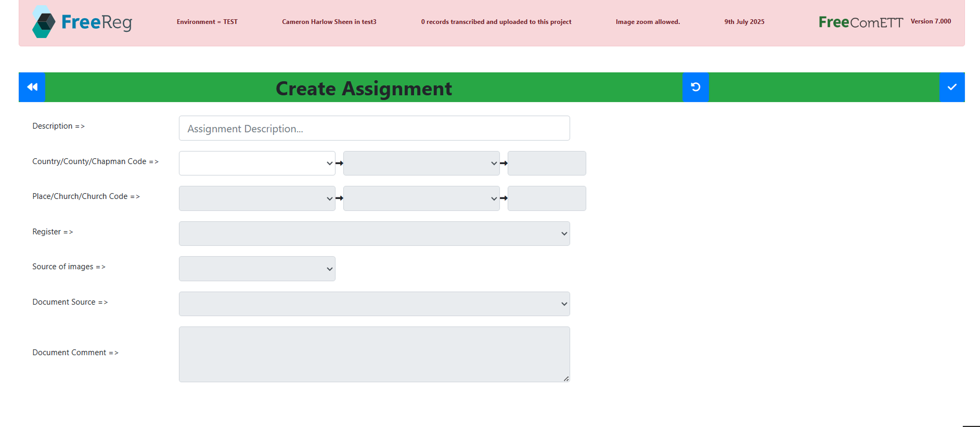
Task: Click the 'Source of images =>' label
Action: coord(69,267)
